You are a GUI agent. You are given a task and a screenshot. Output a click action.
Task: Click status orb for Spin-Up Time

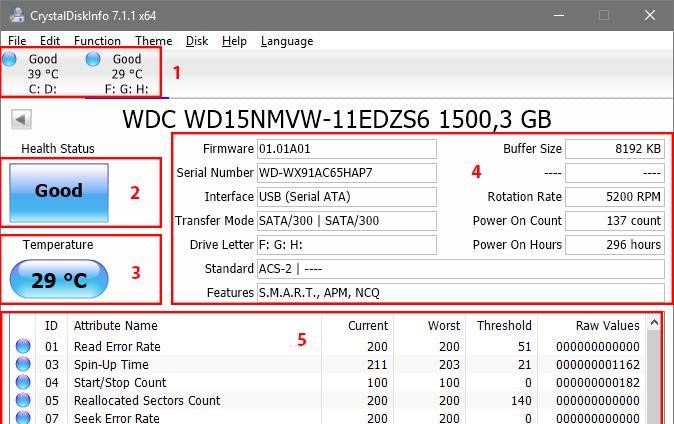(x=23, y=365)
